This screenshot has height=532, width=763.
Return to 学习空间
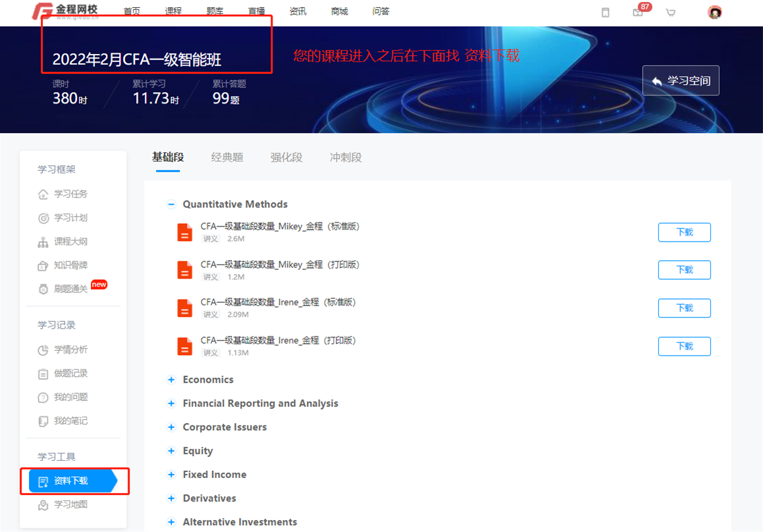click(681, 80)
